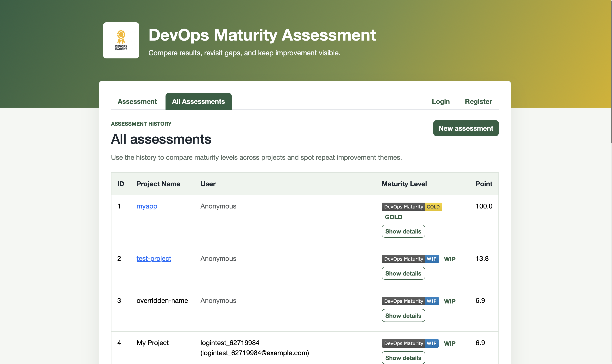Open the All Assessments tab

[198, 101]
